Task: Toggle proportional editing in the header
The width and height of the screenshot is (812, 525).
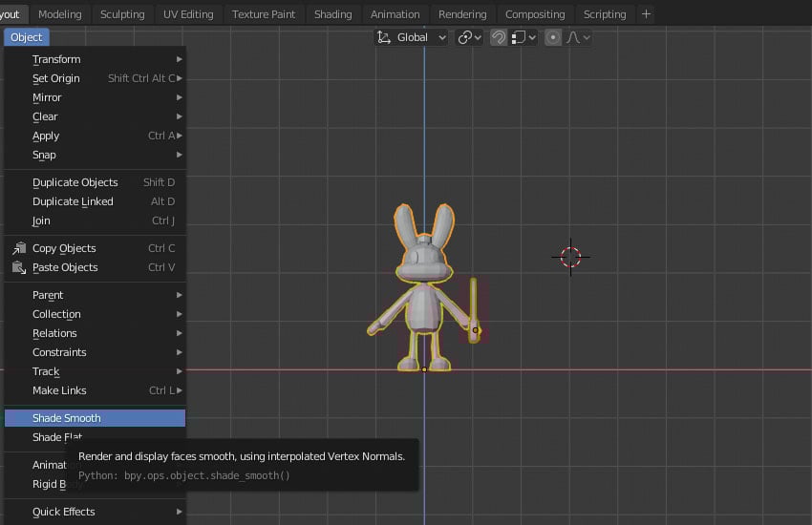Action: click(553, 37)
